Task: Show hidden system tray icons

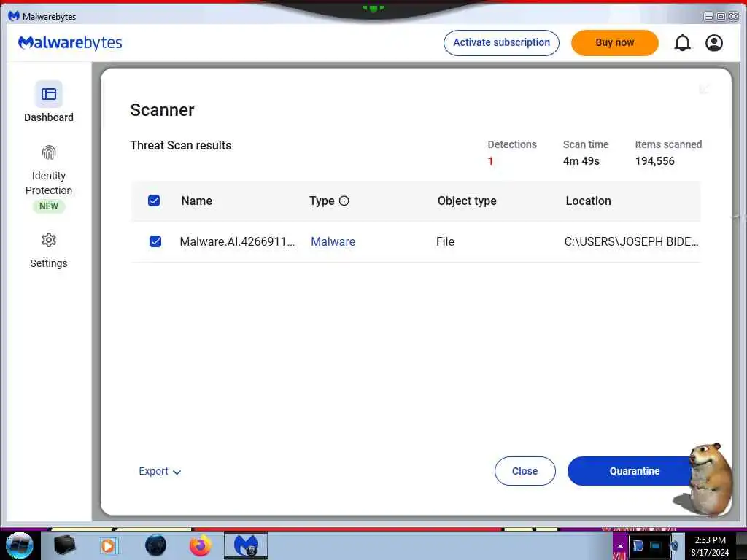Action: [x=620, y=546]
